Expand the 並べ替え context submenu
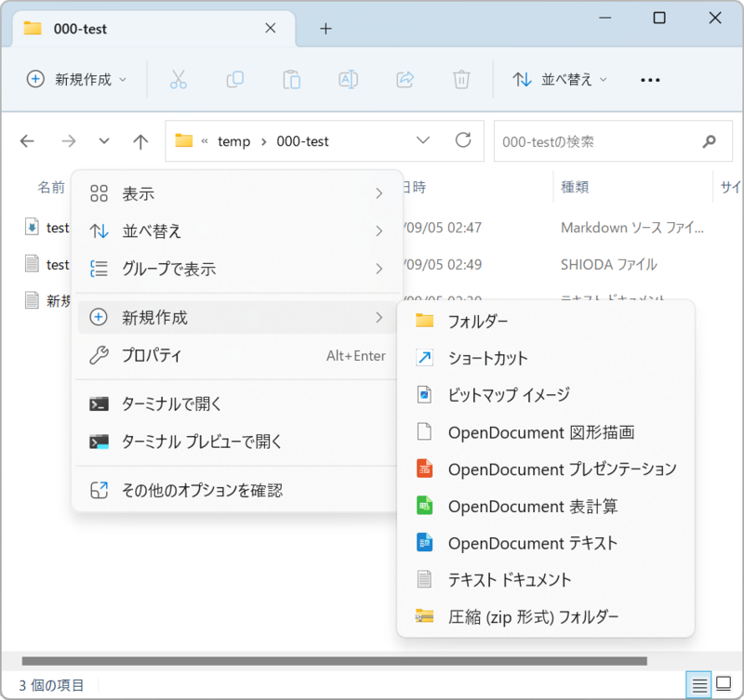 [x=236, y=231]
